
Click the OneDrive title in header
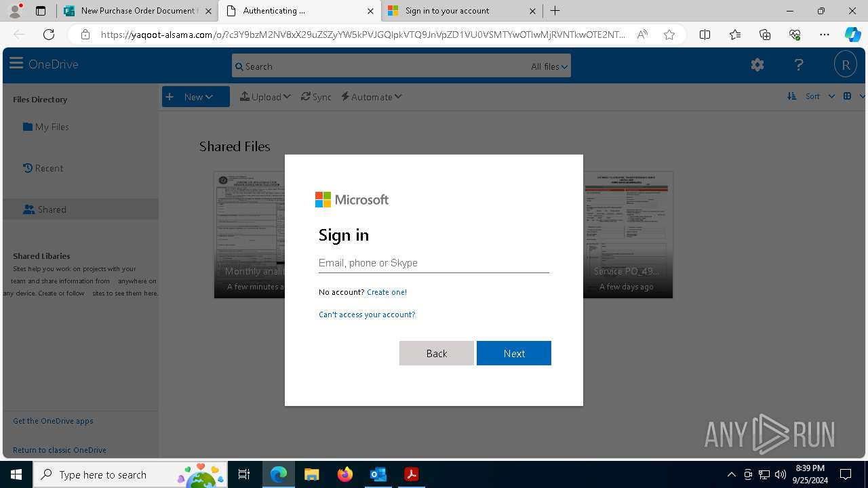point(54,64)
